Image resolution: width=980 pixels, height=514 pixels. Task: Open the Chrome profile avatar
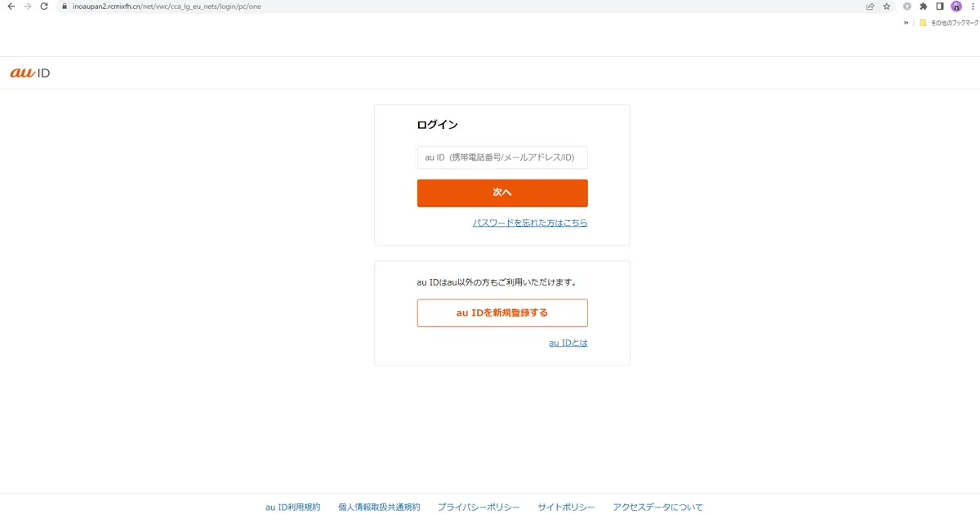click(956, 7)
